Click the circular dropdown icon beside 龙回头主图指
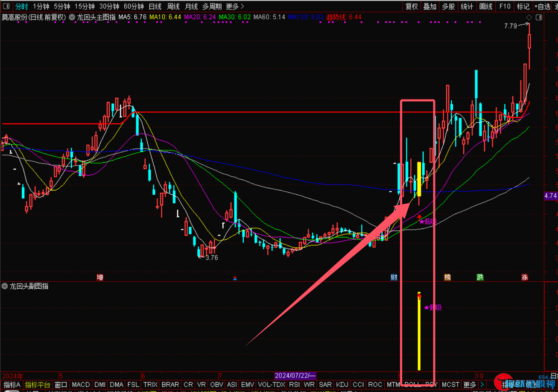Image resolution: width=558 pixels, height=392 pixels. [x=71, y=17]
